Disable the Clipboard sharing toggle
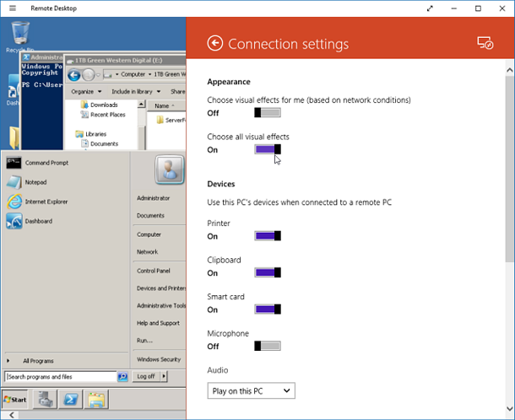515x420 pixels. (268, 272)
